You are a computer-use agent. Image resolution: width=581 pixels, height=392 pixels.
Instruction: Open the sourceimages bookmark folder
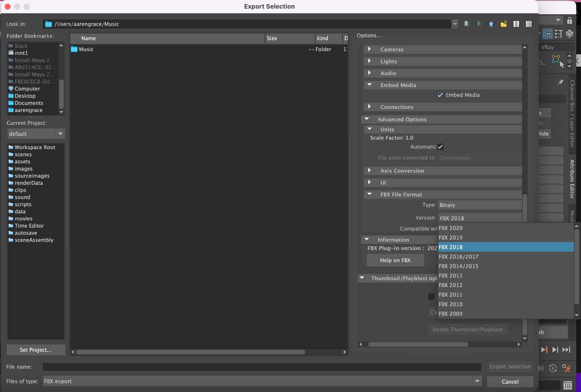[x=32, y=176]
